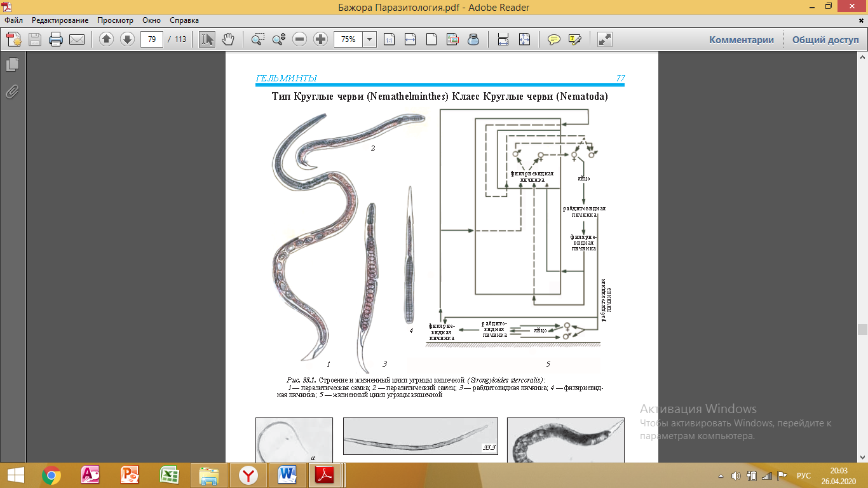This screenshot has width=868, height=488.
Task: Open the zoom level dropdown arrow
Action: [x=370, y=39]
